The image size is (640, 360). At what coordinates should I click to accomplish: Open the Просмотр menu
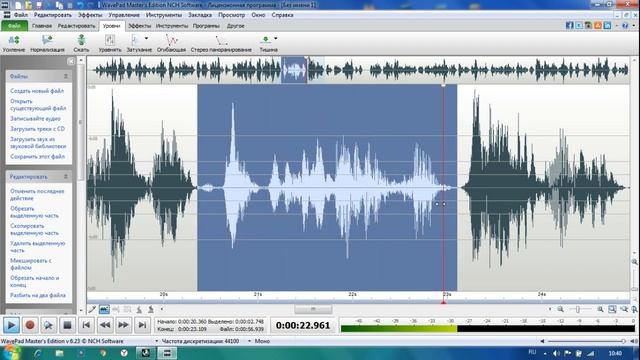click(231, 15)
